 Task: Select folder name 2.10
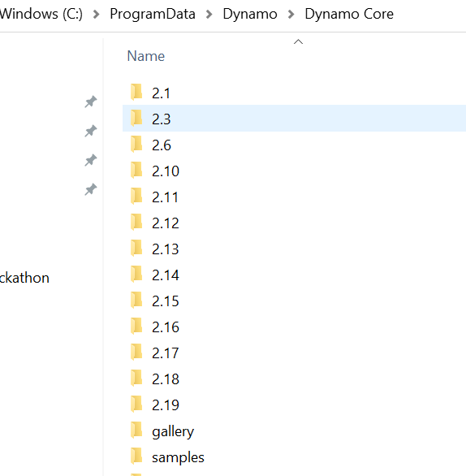[166, 171]
